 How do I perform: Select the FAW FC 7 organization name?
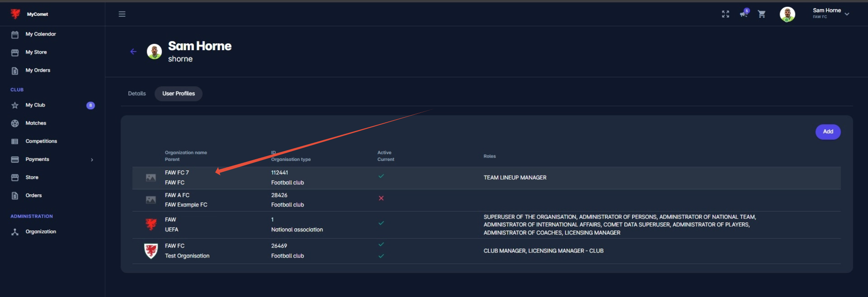[x=177, y=173]
